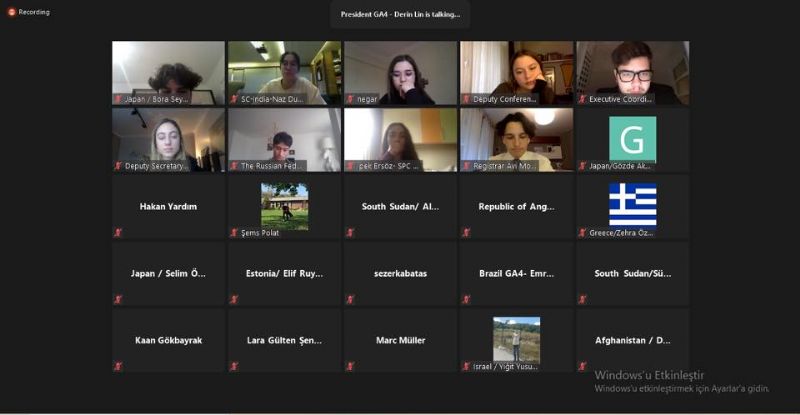Select the Deputy Secretary video tile
Viewport: 800px width, 415px height.
(168, 140)
